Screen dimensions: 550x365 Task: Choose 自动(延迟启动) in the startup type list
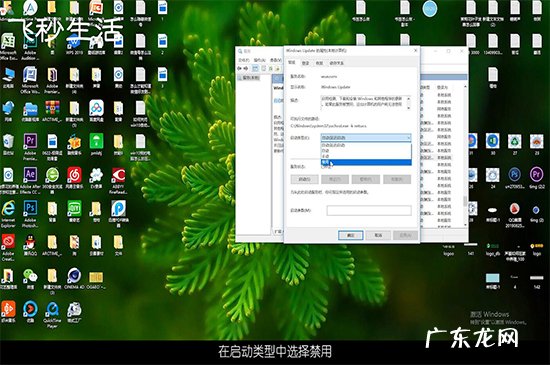point(365,145)
